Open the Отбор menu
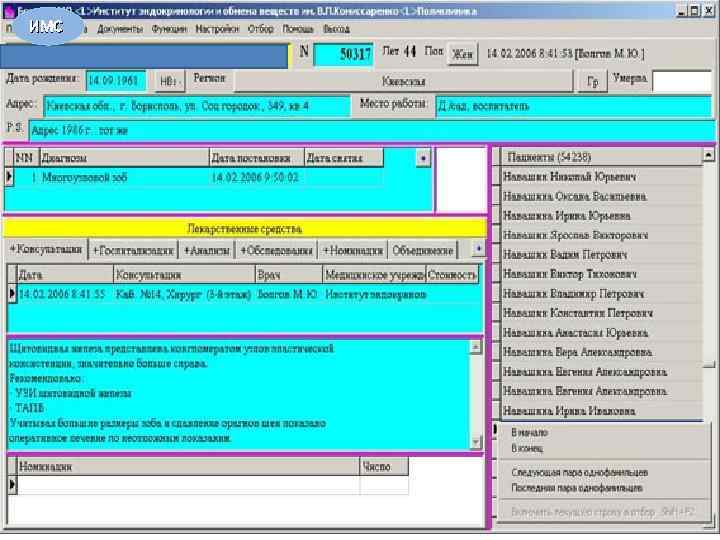720x540 pixels. click(x=260, y=29)
